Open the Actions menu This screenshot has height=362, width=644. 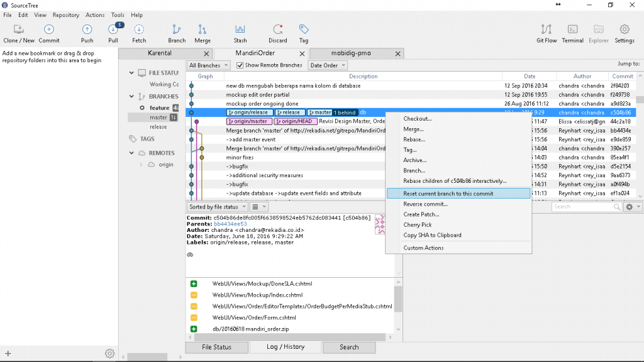tap(95, 15)
